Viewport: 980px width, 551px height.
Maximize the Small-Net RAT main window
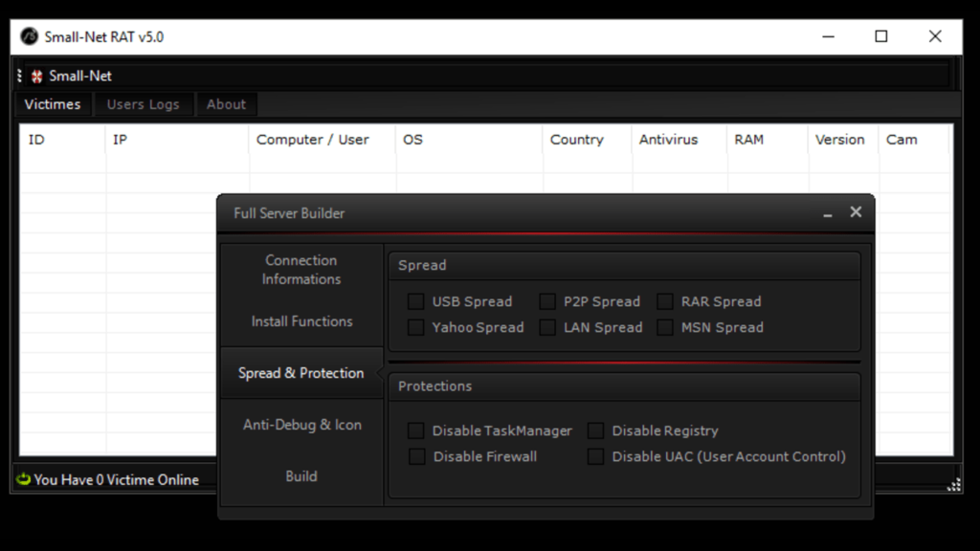click(x=881, y=37)
